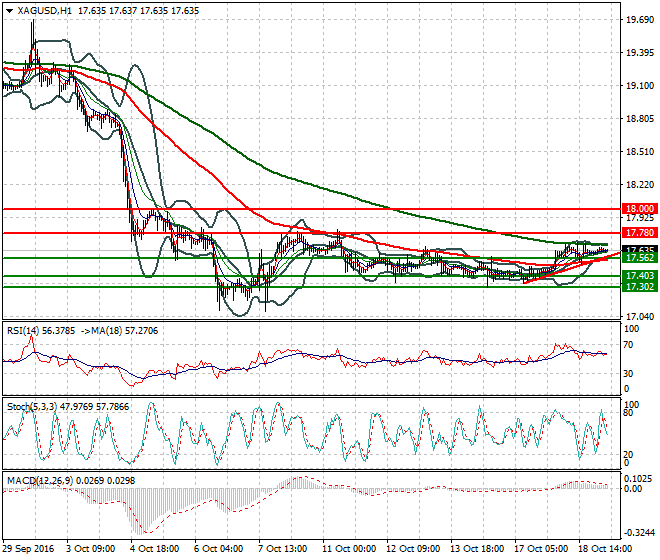Open the chart menu triangle beside XAGUSD

pos(10,11)
